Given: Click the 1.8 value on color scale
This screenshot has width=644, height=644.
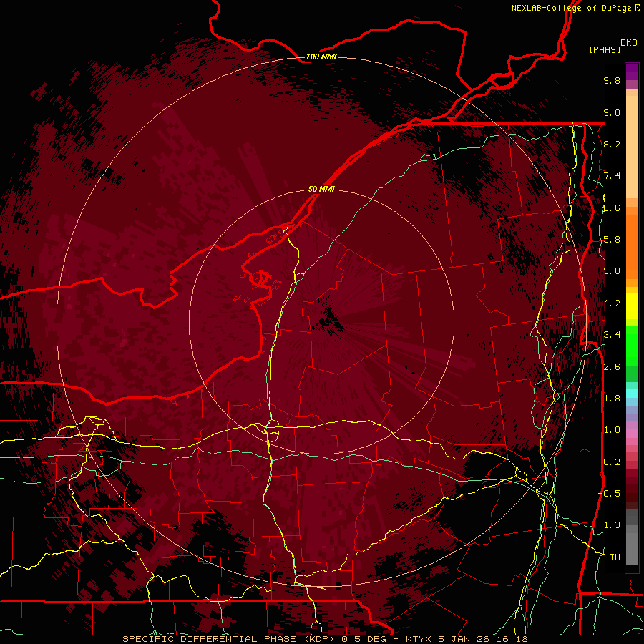Looking at the screenshot, I should pyautogui.click(x=612, y=399).
